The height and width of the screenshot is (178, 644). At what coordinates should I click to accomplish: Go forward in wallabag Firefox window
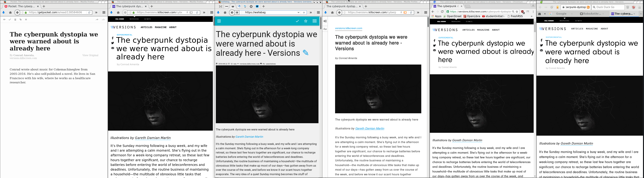click(237, 13)
